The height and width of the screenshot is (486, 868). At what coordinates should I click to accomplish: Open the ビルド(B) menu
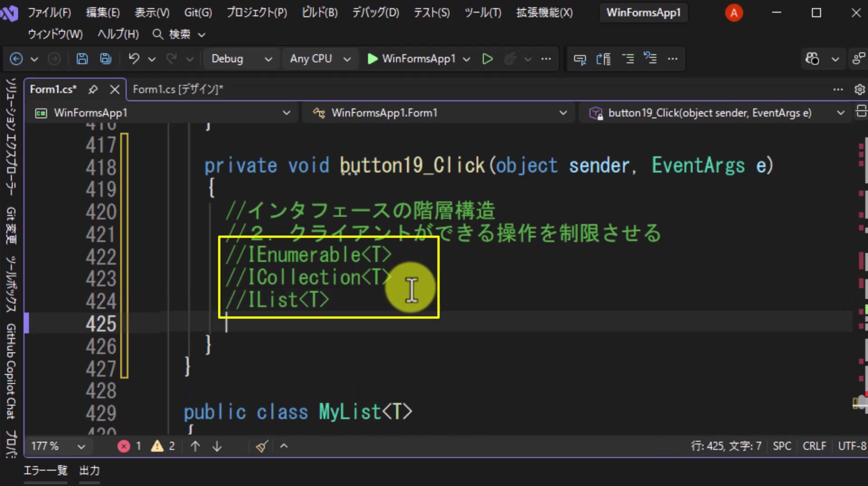tap(319, 12)
